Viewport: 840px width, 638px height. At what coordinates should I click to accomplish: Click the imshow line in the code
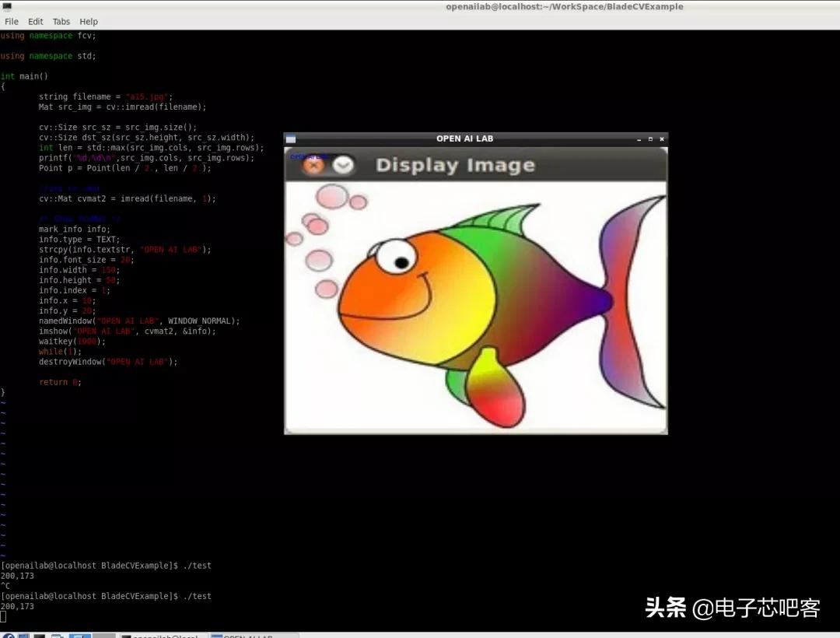click(x=127, y=331)
